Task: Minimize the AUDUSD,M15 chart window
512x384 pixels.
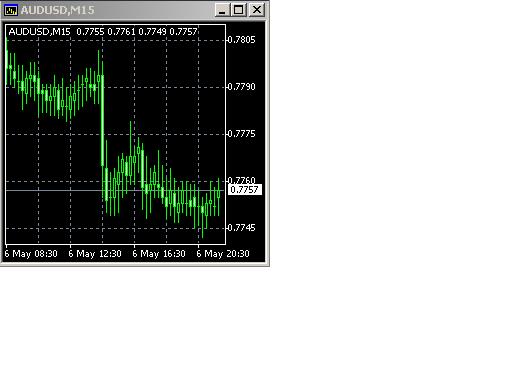Action: pos(222,10)
